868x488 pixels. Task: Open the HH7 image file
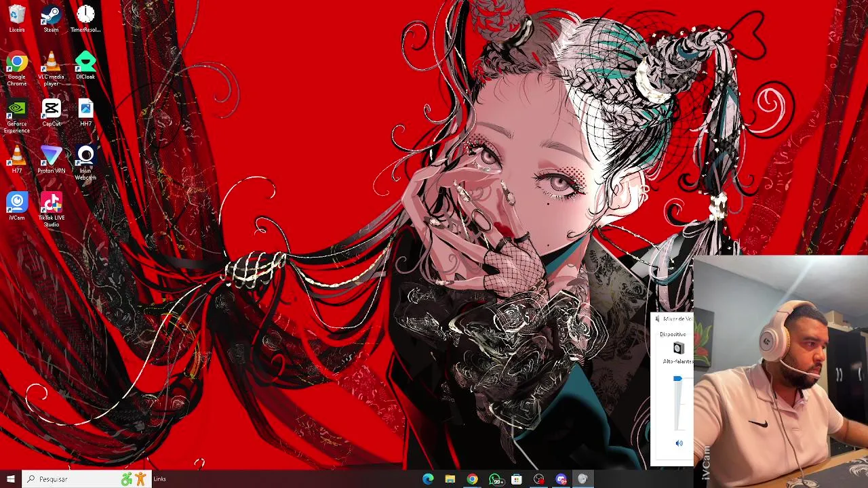[85, 113]
